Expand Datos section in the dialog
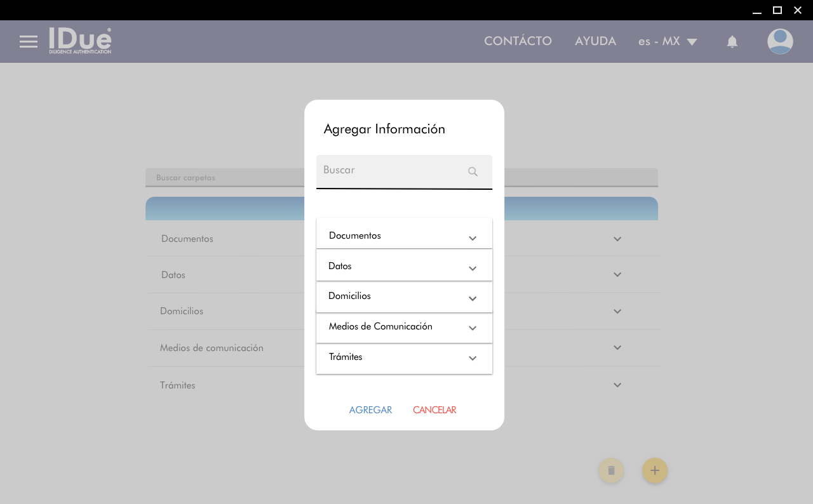The width and height of the screenshot is (813, 504). tap(472, 269)
